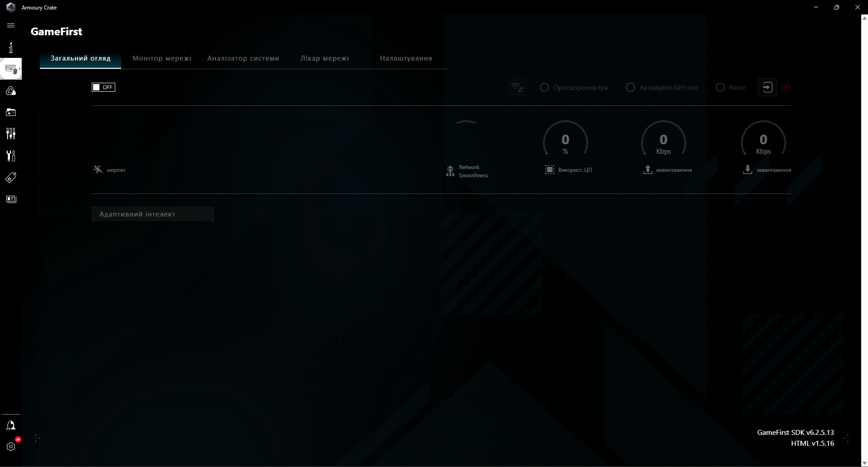Click the вивантаження label

[x=674, y=170]
